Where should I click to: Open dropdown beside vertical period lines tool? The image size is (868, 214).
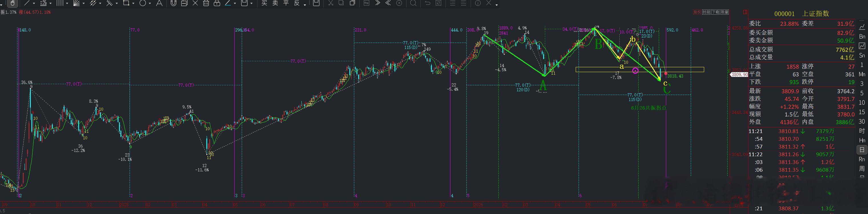(x=67, y=3)
